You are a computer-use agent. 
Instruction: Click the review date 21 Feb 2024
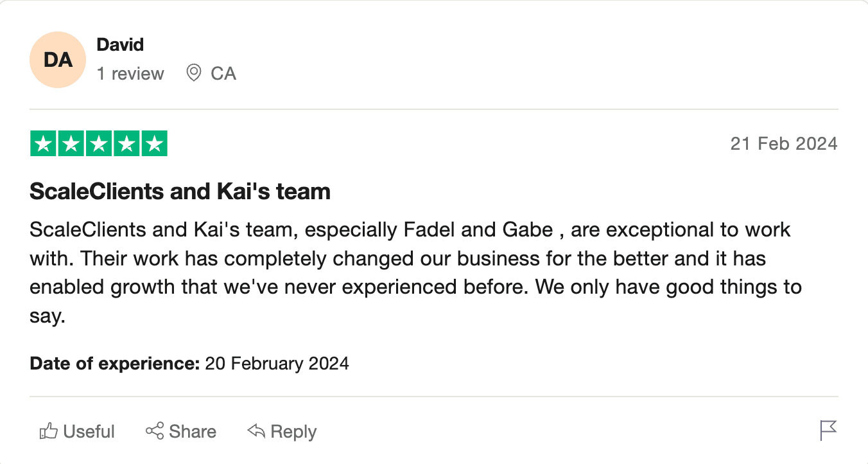click(783, 143)
